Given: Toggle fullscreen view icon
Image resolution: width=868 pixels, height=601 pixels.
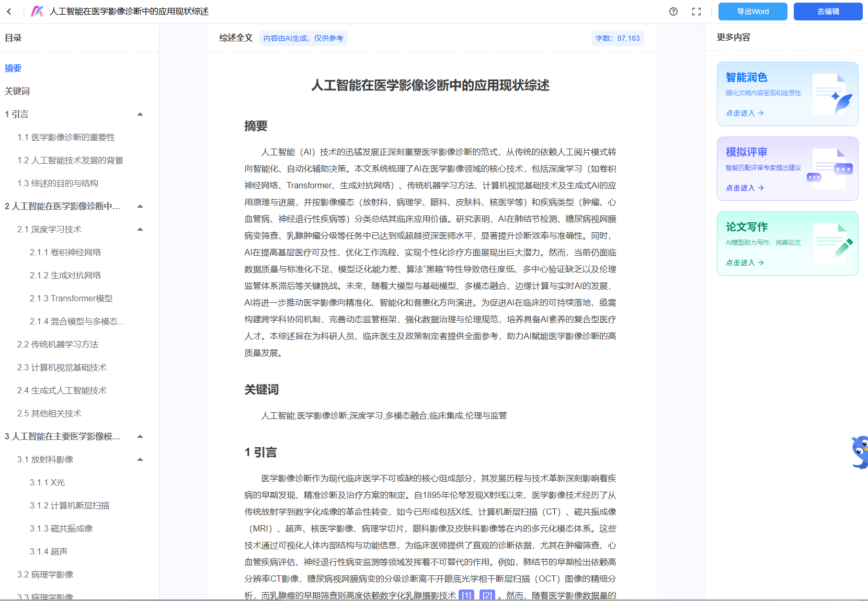Looking at the screenshot, I should [696, 12].
